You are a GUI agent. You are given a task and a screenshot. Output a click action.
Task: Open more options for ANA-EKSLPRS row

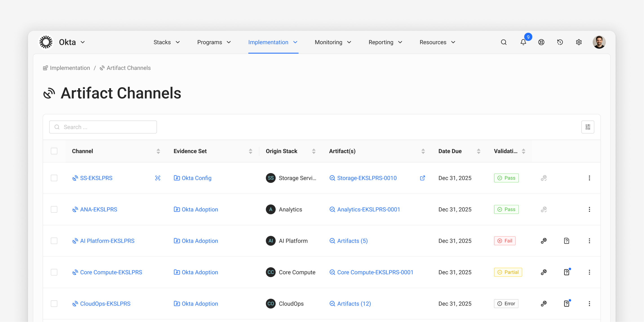pos(589,210)
